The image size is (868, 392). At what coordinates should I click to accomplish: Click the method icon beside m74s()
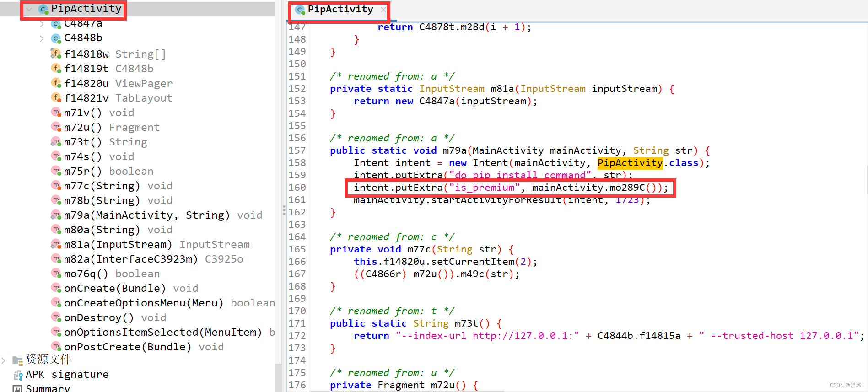pos(56,156)
